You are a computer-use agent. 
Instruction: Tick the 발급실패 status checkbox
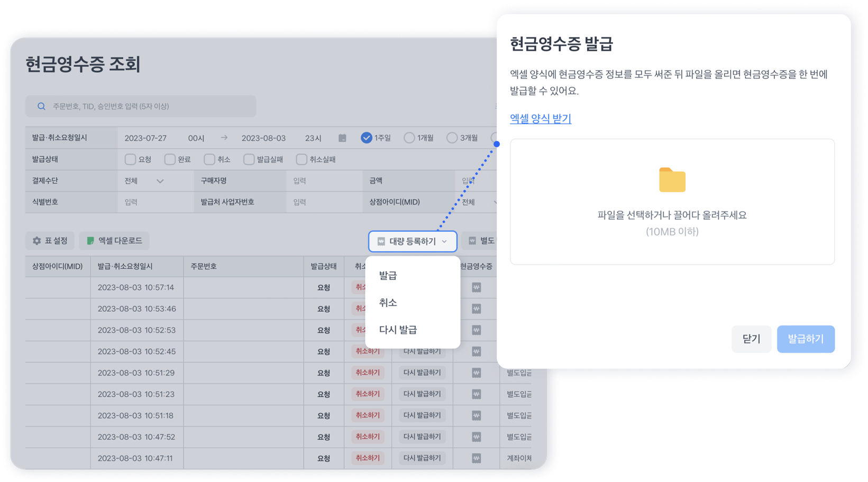(x=249, y=159)
